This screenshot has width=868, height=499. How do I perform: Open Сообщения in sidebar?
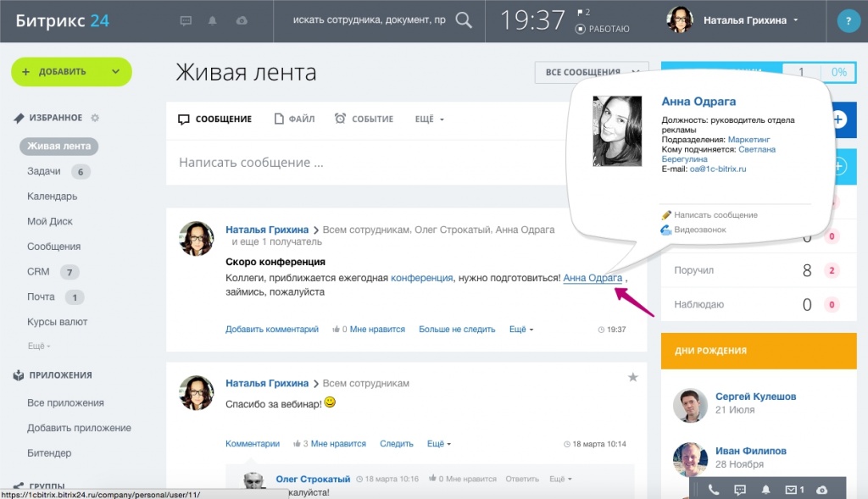pyautogui.click(x=53, y=247)
